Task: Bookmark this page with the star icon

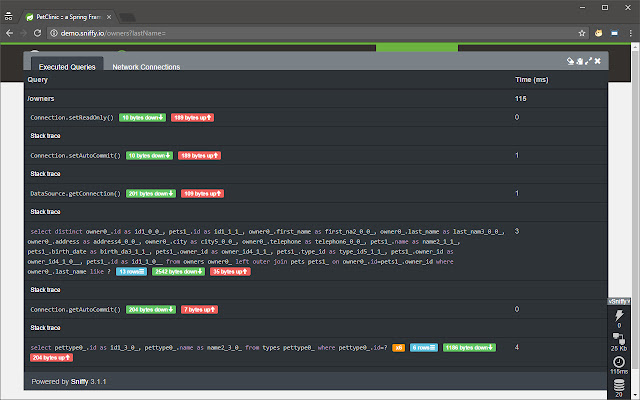Action: [x=581, y=33]
